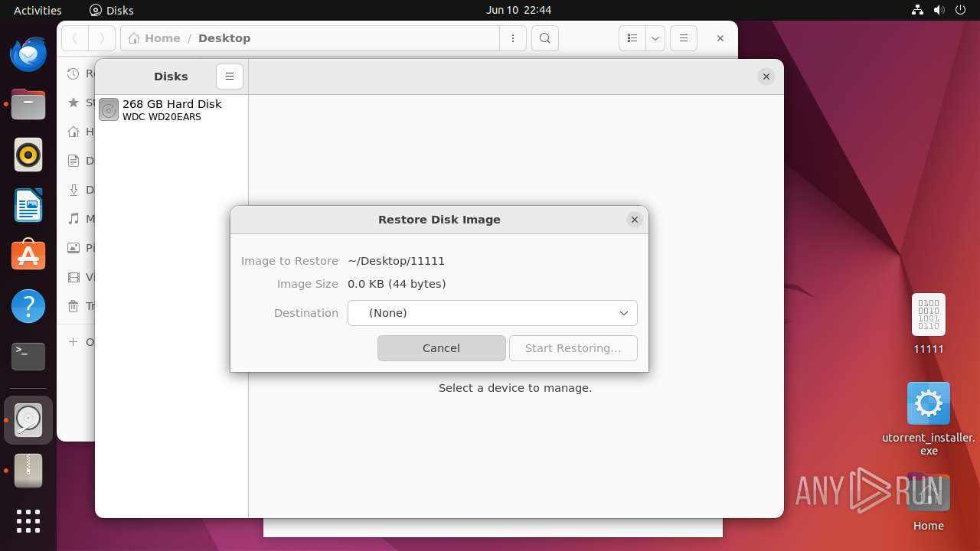The width and height of the screenshot is (980, 551).
Task: Switch Files to list view
Action: coord(632,38)
